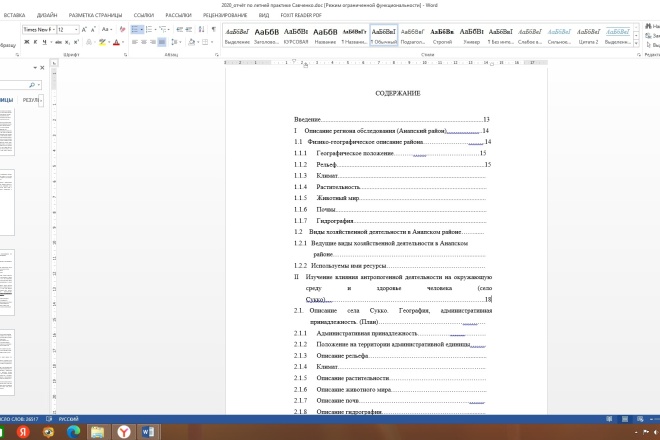The height and width of the screenshot is (440, 660).
Task: Toggle italic formatting (К)
Action: click(35, 42)
